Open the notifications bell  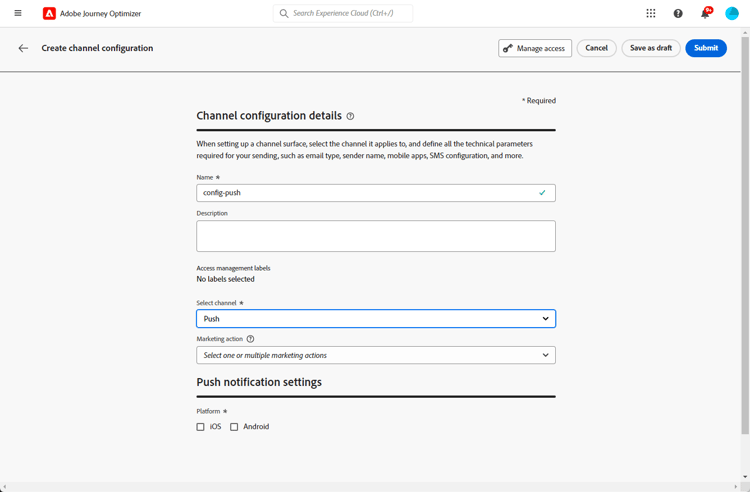pos(705,14)
